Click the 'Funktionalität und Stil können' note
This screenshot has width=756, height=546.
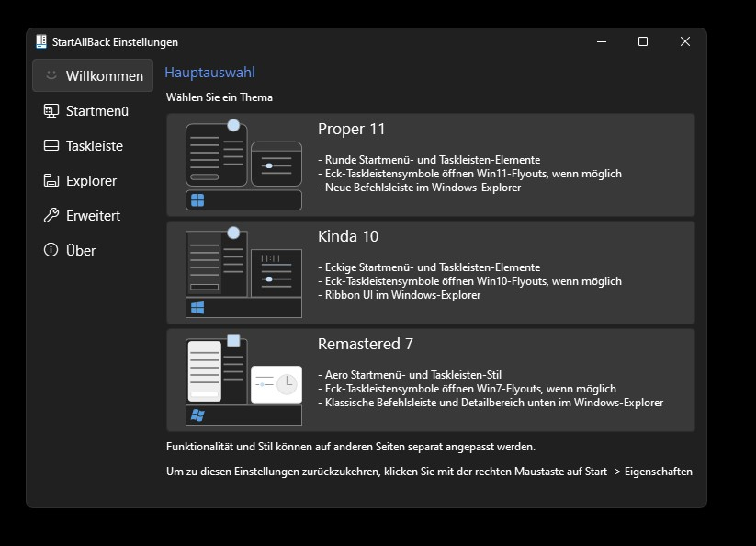351,447
